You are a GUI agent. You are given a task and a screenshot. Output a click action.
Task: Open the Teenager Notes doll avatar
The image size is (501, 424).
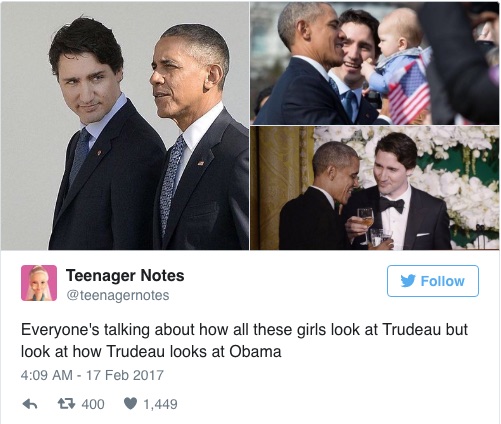[x=39, y=283]
